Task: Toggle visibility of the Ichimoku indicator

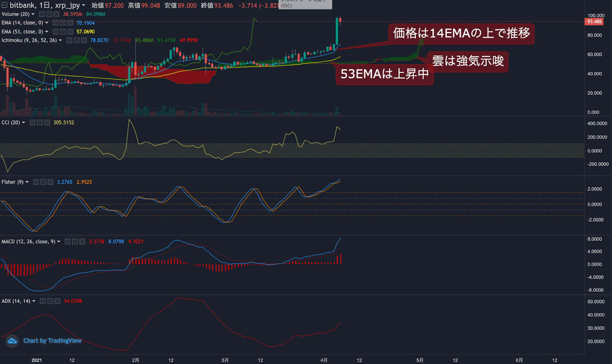Action: tap(69, 40)
